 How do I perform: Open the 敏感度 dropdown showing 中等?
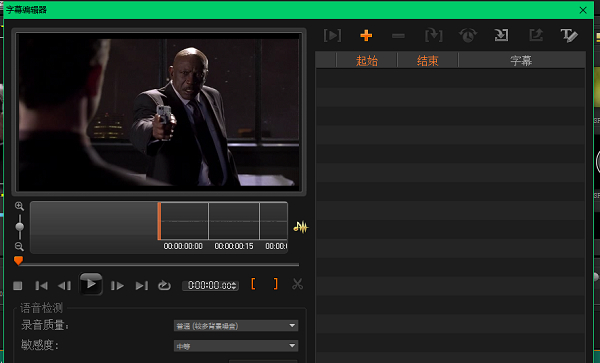236,346
